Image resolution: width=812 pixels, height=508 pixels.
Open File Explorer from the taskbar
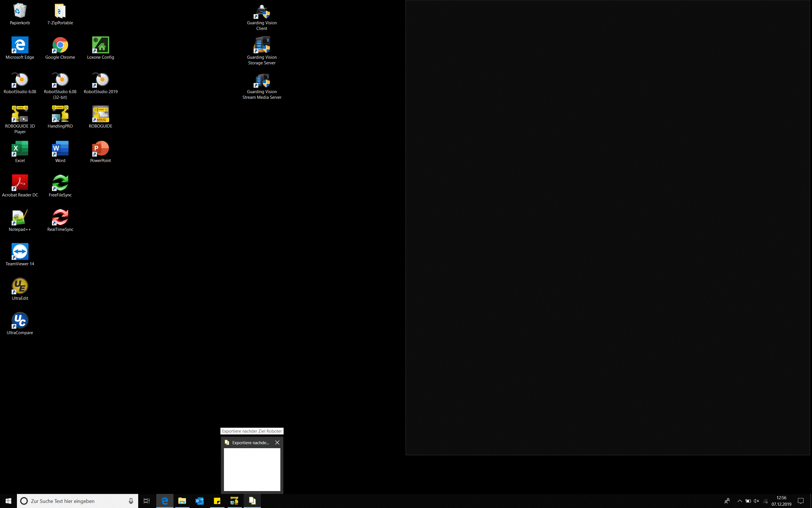(x=182, y=501)
